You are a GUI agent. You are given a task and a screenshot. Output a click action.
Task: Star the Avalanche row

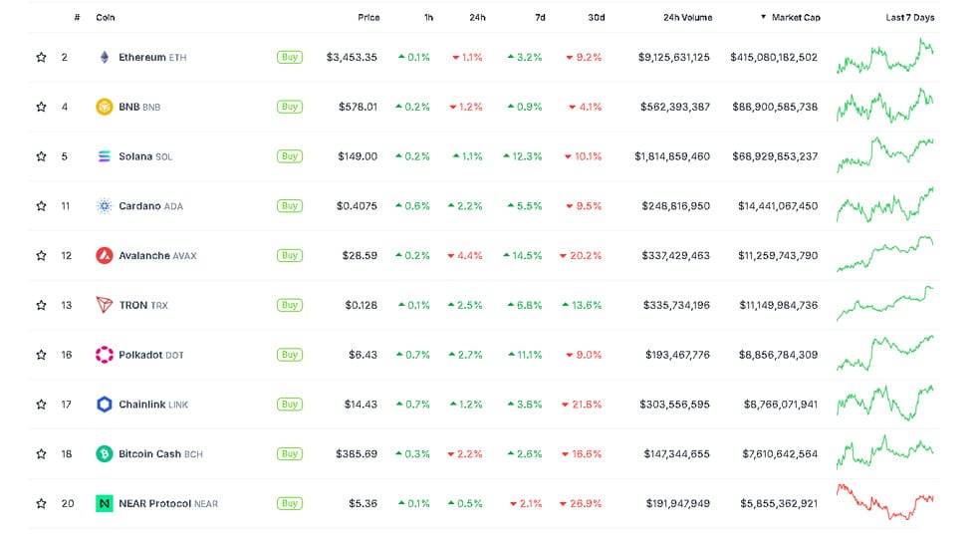click(41, 256)
